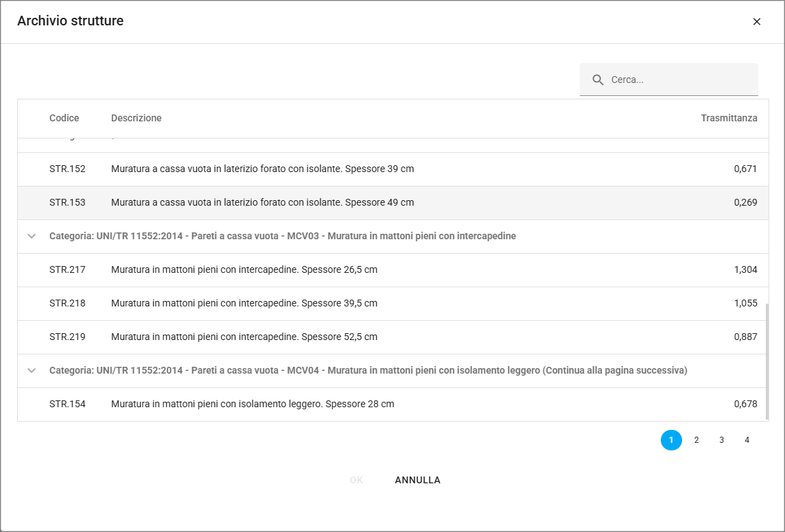Go to page 3 of results
Image resolution: width=785 pixels, height=532 pixels.
click(722, 440)
